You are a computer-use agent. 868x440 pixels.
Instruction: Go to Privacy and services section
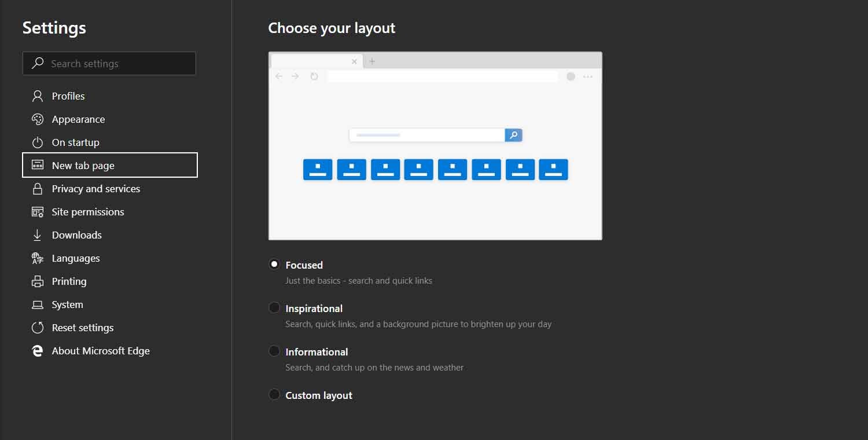coord(96,189)
